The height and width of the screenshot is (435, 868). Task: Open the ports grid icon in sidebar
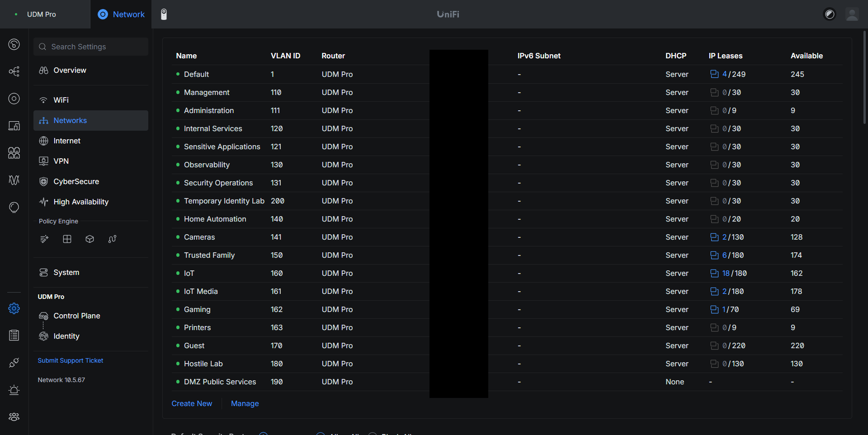tap(14, 153)
